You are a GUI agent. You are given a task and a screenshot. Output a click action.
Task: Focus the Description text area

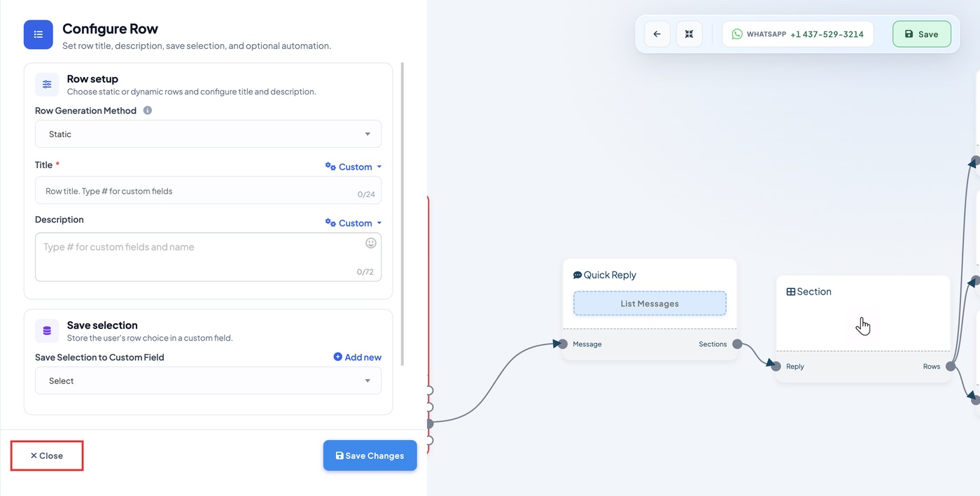tap(208, 257)
